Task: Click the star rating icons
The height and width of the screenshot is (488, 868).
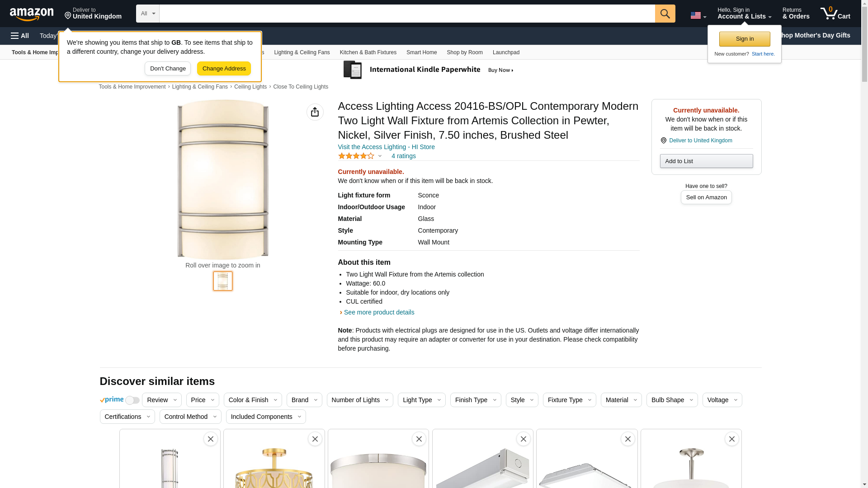Action: click(356, 156)
